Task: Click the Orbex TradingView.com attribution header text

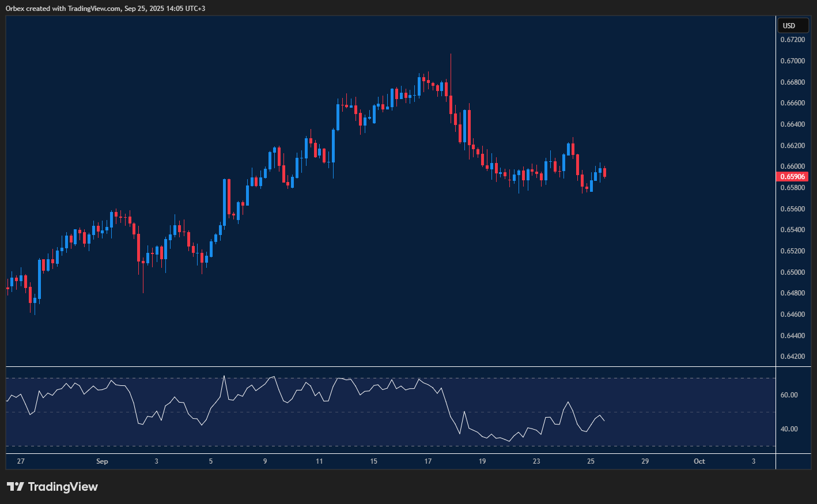Action: click(105, 8)
